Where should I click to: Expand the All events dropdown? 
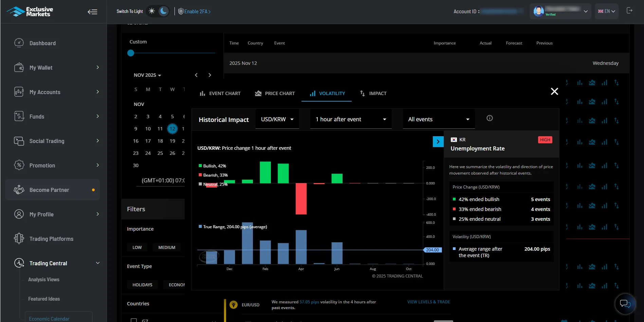(439, 120)
